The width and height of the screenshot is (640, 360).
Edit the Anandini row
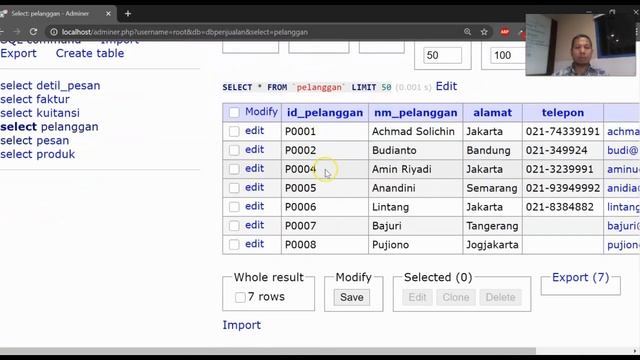coord(254,187)
